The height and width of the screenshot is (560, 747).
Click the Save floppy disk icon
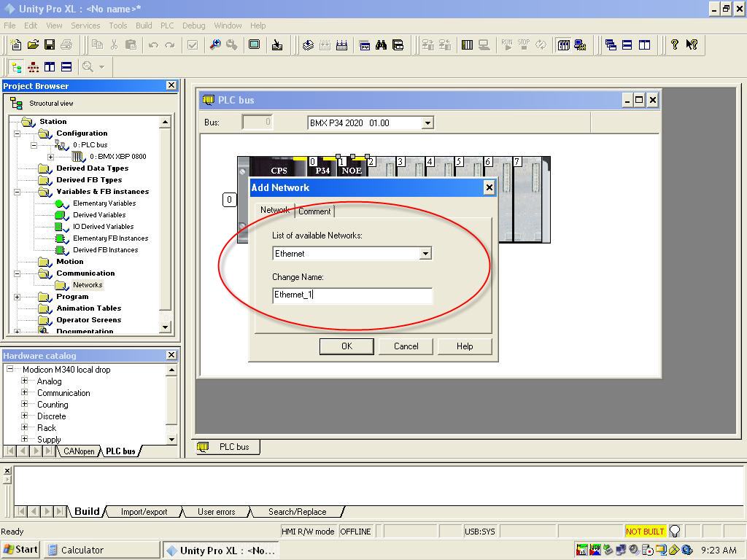point(50,44)
